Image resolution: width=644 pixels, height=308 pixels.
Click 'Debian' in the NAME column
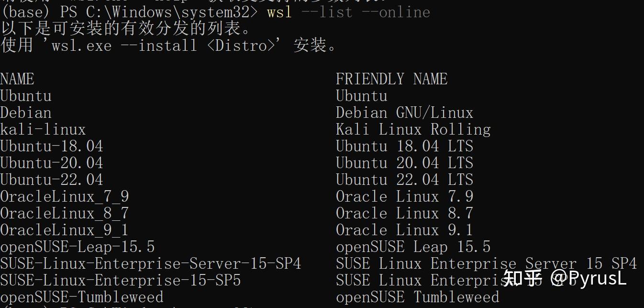click(x=26, y=113)
